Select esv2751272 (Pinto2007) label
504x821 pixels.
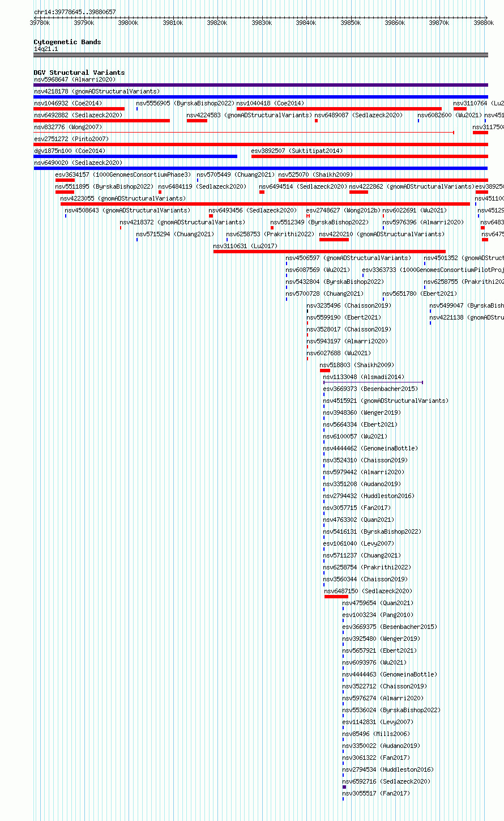click(x=71, y=139)
